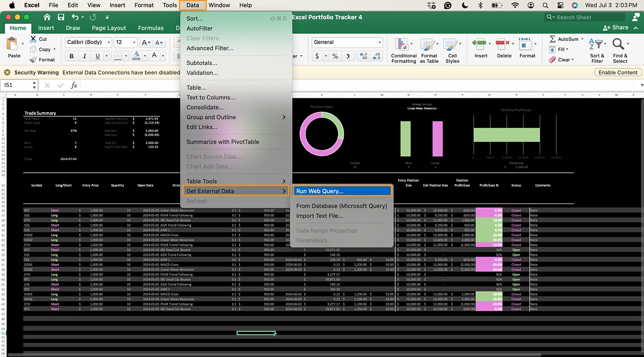The height and width of the screenshot is (357, 644).
Task: Click the Format painter brush icon
Action: tap(33, 60)
